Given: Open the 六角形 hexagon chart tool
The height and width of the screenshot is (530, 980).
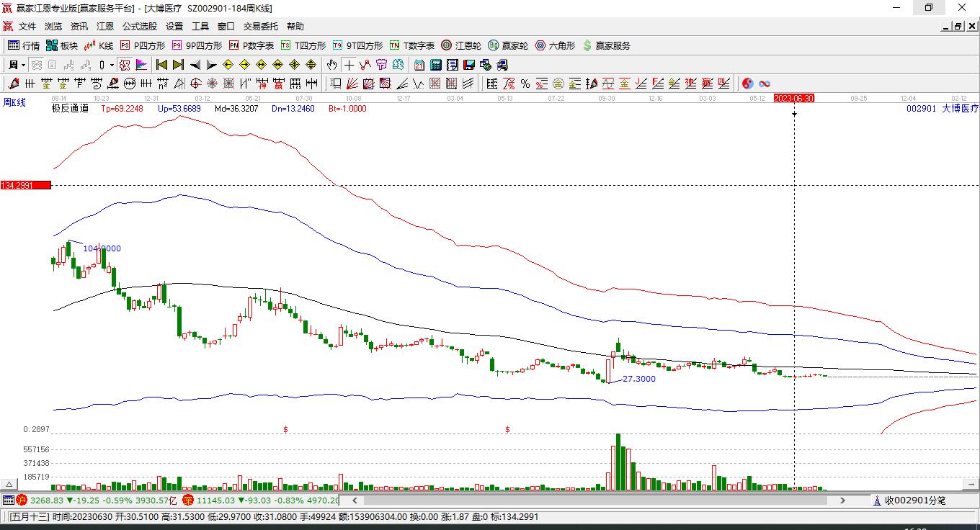Looking at the screenshot, I should [x=555, y=45].
